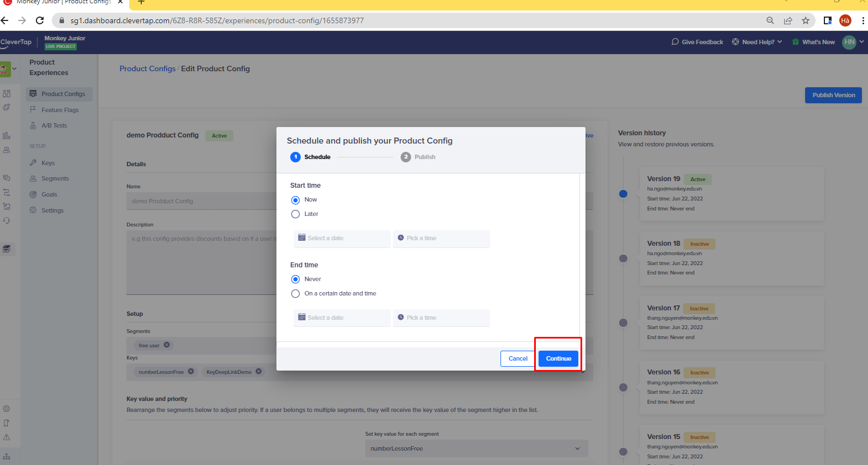Reload the page with browser refresh
Image resolution: width=868 pixels, height=465 pixels.
point(40,20)
